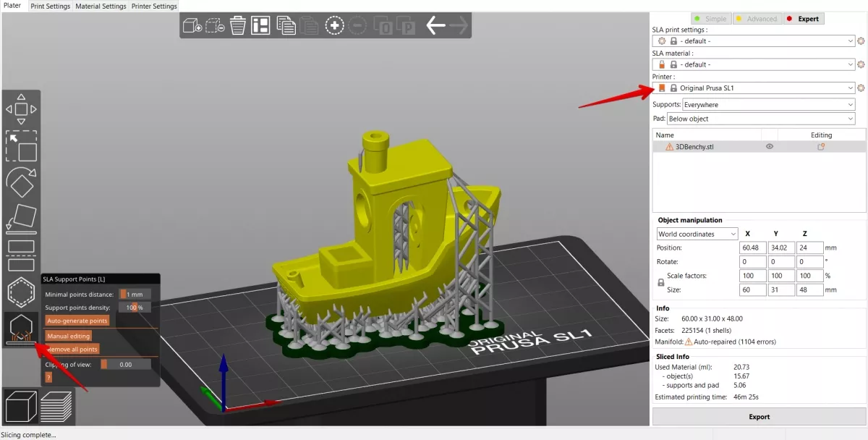This screenshot has height=440, width=868.
Task: Expand the World coordinates dropdown
Action: (x=696, y=233)
